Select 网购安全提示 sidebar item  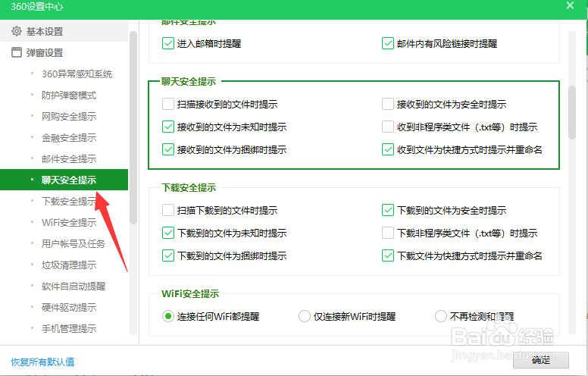69,116
